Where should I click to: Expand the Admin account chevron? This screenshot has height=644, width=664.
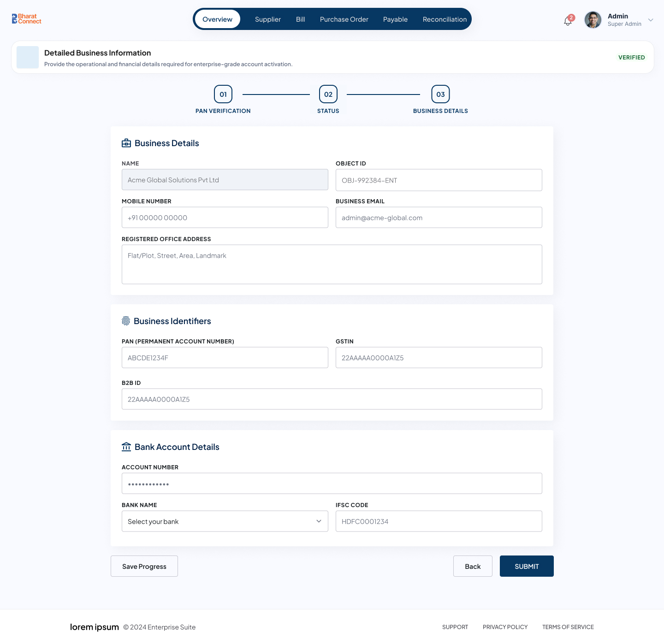(651, 20)
